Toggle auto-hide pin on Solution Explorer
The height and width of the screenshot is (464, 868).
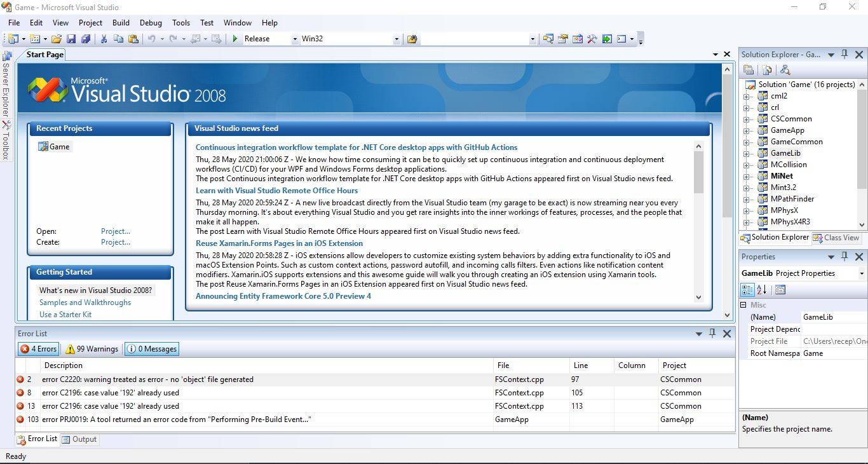[844, 55]
